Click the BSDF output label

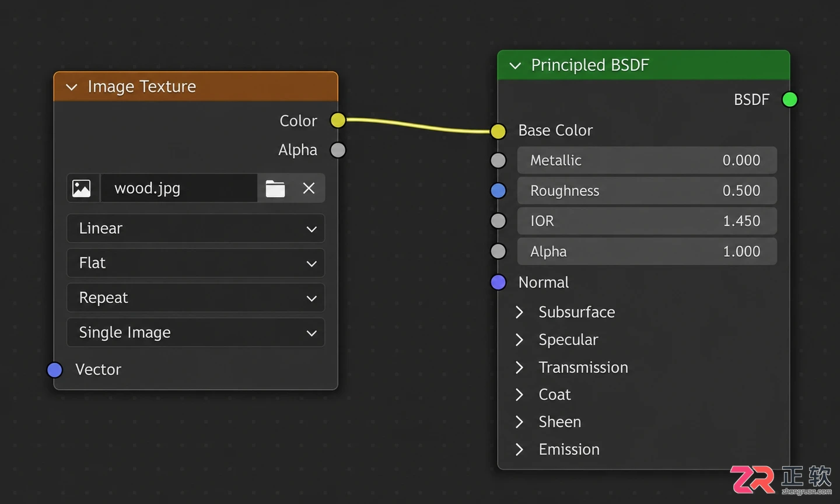(x=751, y=100)
